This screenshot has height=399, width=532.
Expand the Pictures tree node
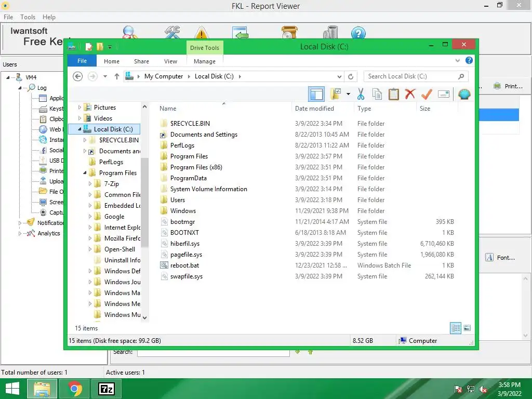(x=79, y=107)
